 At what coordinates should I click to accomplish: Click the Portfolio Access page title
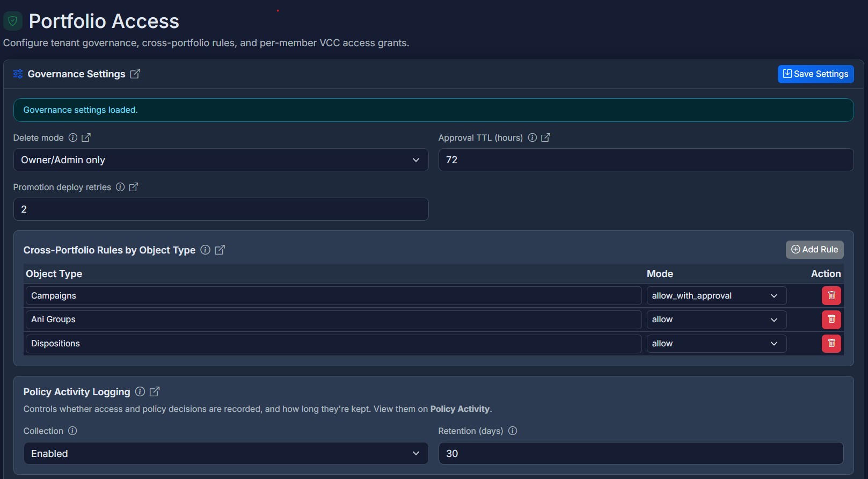[x=104, y=21]
